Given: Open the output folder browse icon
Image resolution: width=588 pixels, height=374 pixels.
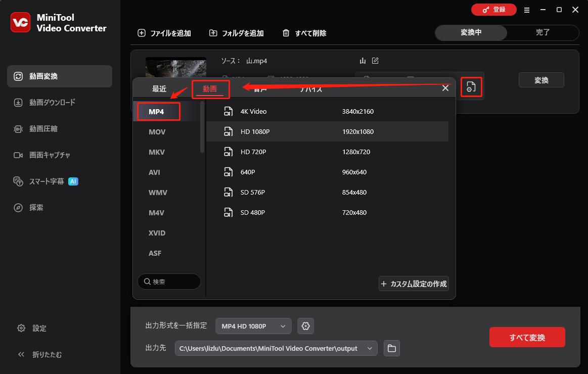Looking at the screenshot, I should pyautogui.click(x=392, y=348).
